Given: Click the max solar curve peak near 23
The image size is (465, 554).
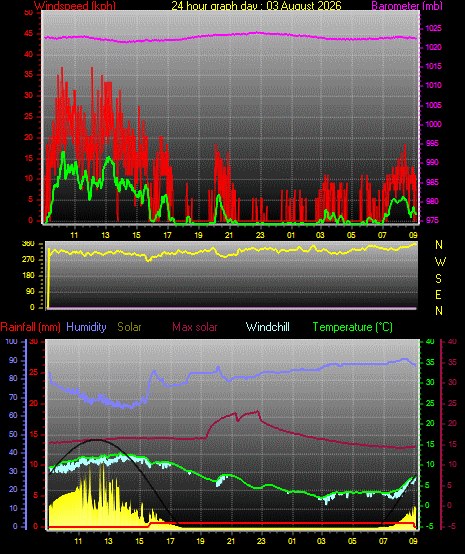Looking at the screenshot, I should [x=258, y=412].
